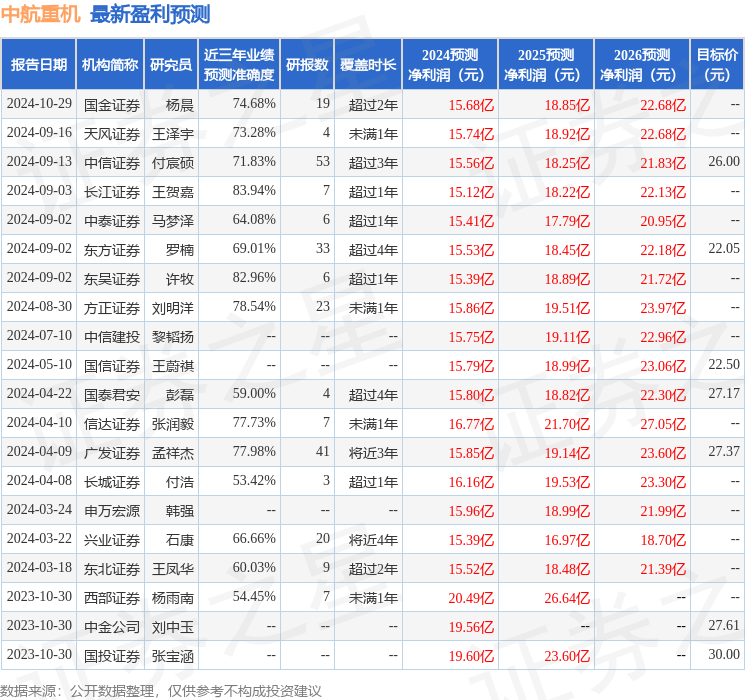Viewport: 745px width, 700px height.
Task: Select 申万宏源 institution cell
Action: click(x=112, y=511)
